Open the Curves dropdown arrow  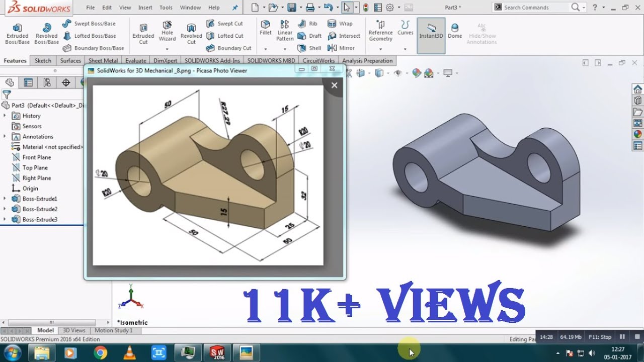click(405, 49)
